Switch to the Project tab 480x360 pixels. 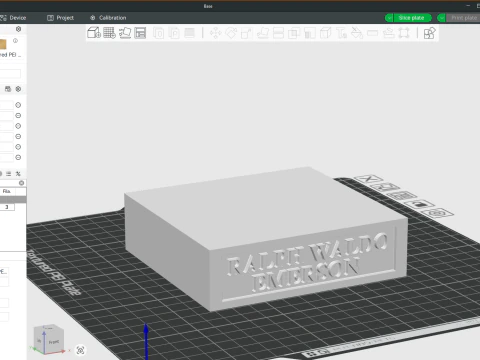[60, 18]
